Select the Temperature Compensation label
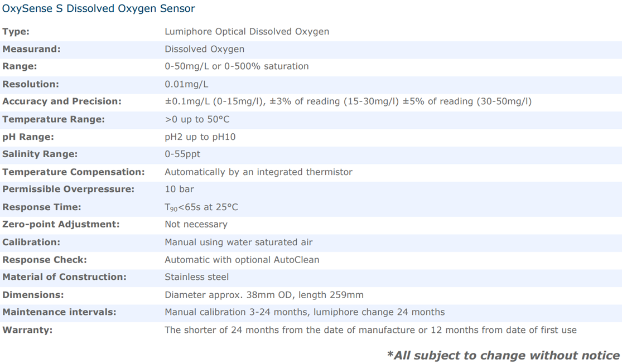 click(74, 172)
